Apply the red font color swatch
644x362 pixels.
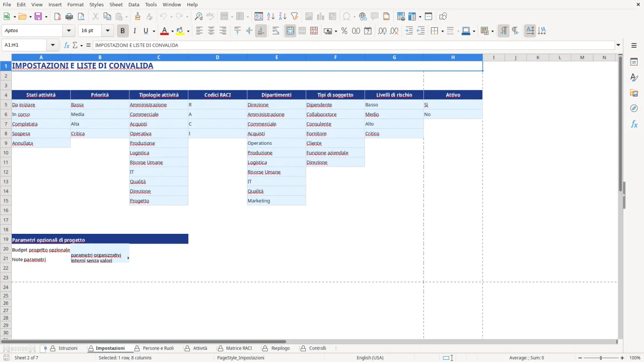(164, 31)
